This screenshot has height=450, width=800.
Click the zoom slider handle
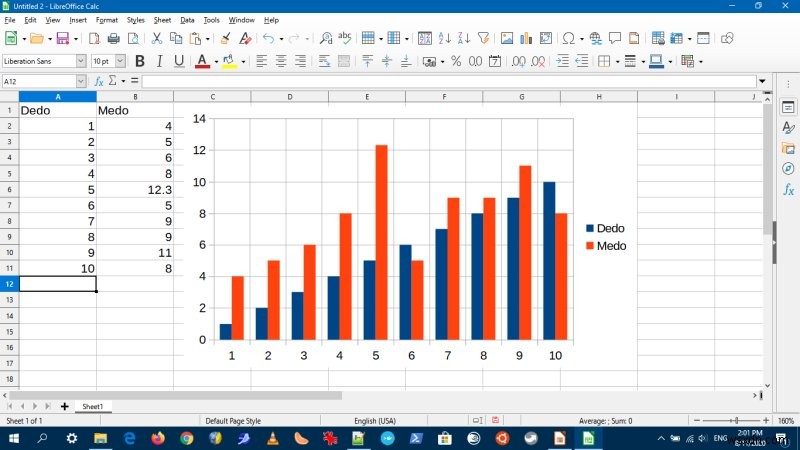pyautogui.click(x=736, y=420)
